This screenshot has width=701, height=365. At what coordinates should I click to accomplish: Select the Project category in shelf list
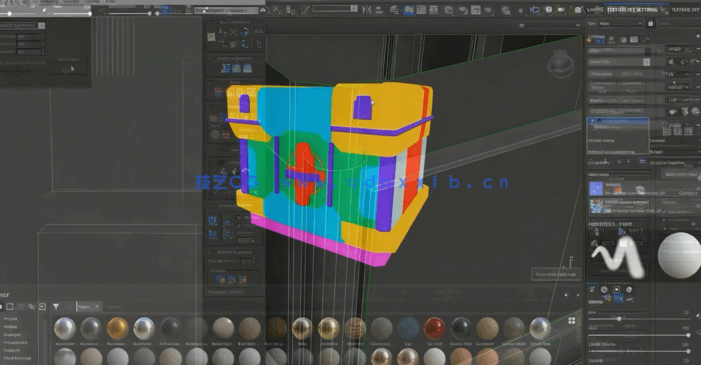click(10, 318)
